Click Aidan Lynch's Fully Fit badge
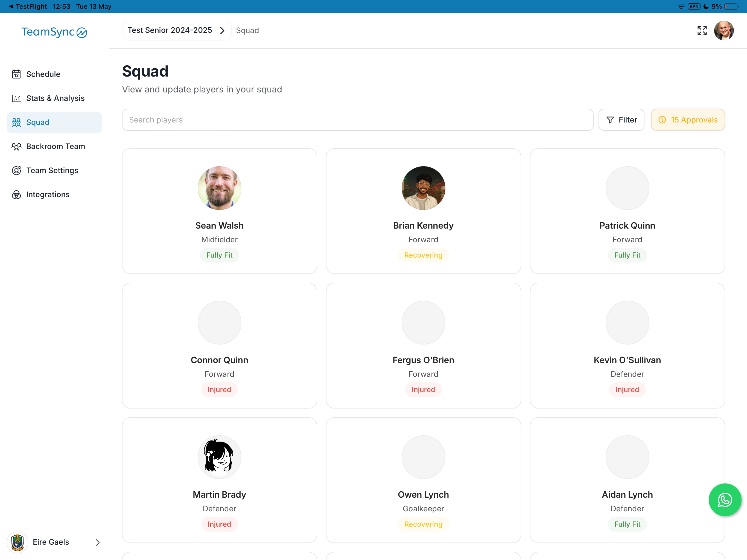The width and height of the screenshot is (747, 560). [628, 524]
